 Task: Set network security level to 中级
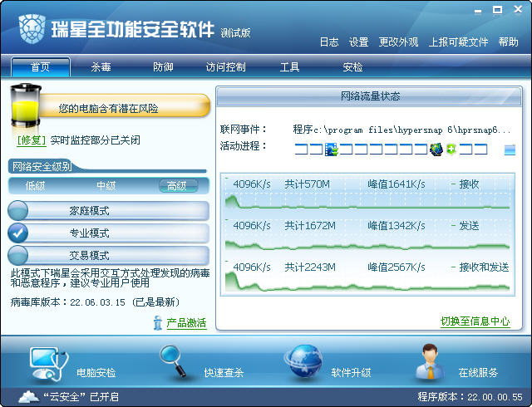pos(106,186)
